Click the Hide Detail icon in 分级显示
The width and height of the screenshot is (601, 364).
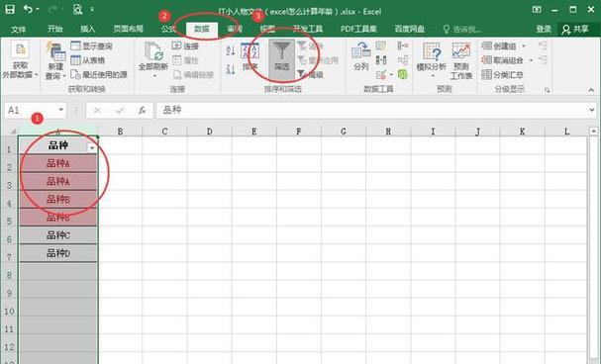(543, 60)
